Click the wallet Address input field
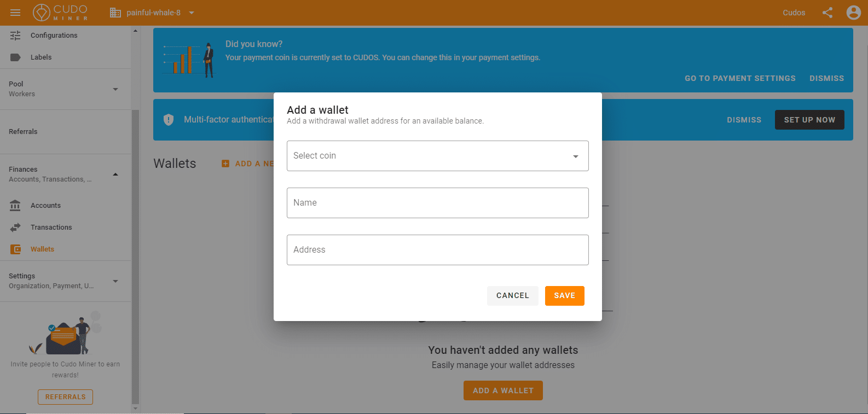 (437, 250)
